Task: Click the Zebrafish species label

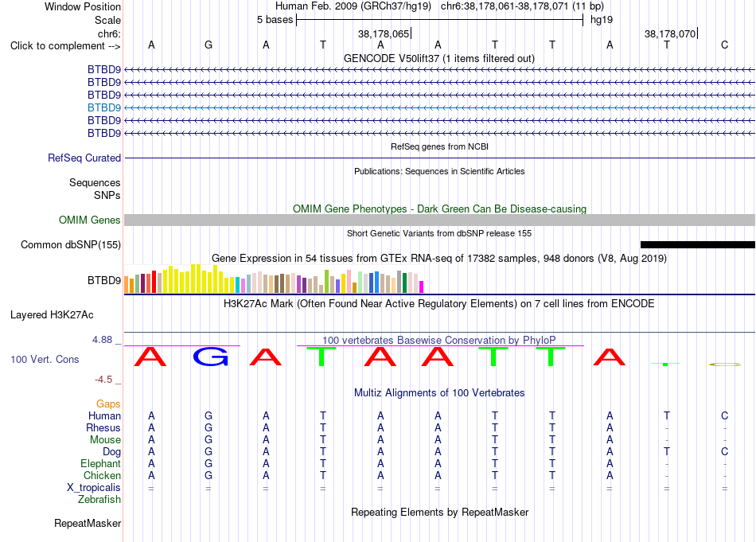Action: [99, 500]
